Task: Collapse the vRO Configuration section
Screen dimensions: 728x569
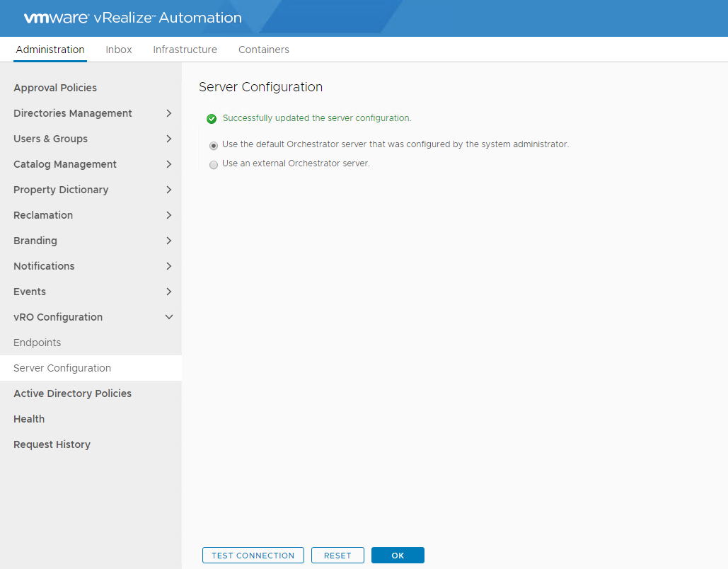Action: point(168,317)
